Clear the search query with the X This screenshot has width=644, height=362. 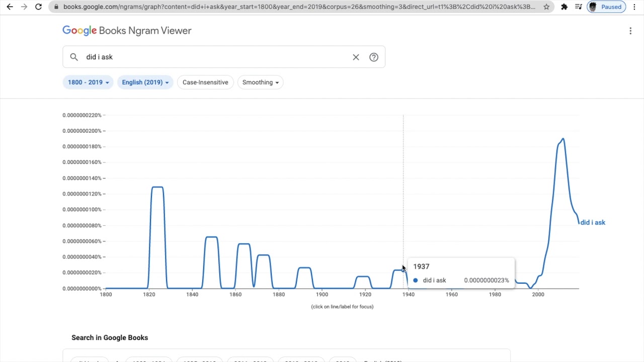356,57
